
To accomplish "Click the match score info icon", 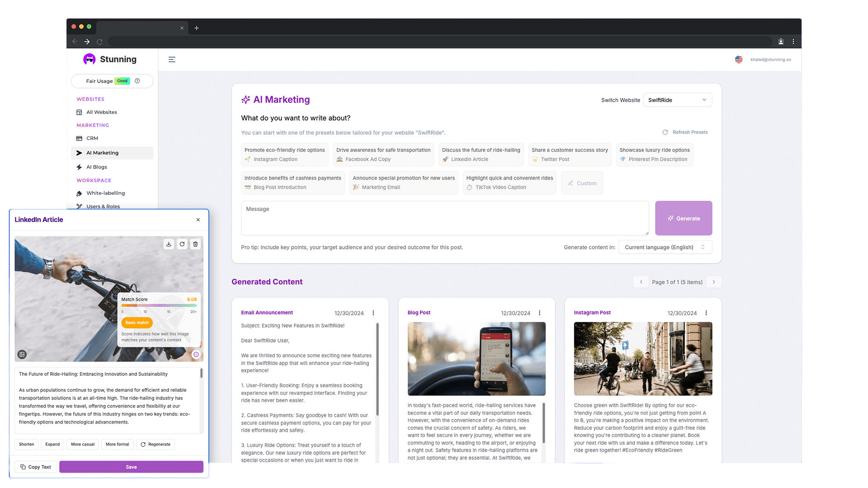I will pyautogui.click(x=196, y=355).
